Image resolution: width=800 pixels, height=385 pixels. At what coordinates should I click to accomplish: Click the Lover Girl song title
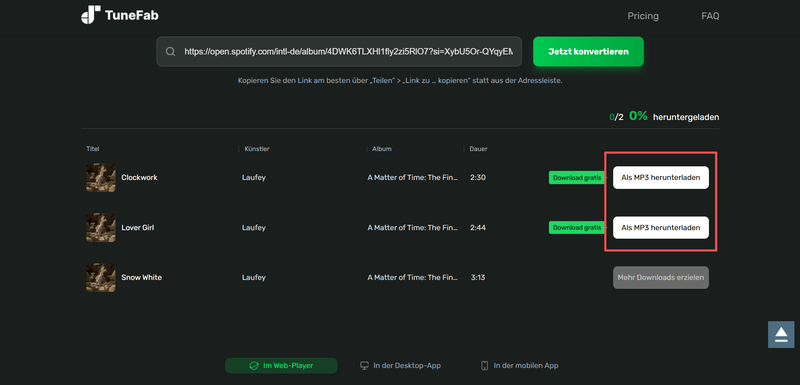pos(138,227)
